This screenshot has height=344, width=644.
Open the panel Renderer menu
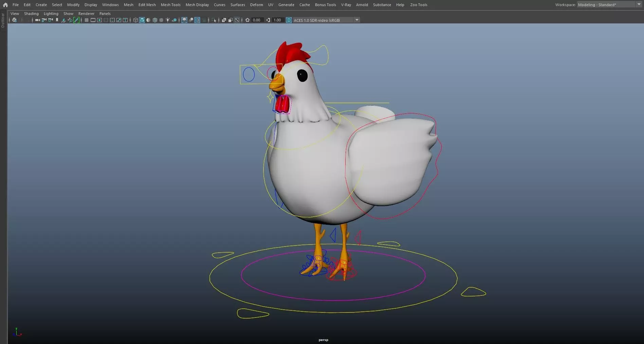86,14
